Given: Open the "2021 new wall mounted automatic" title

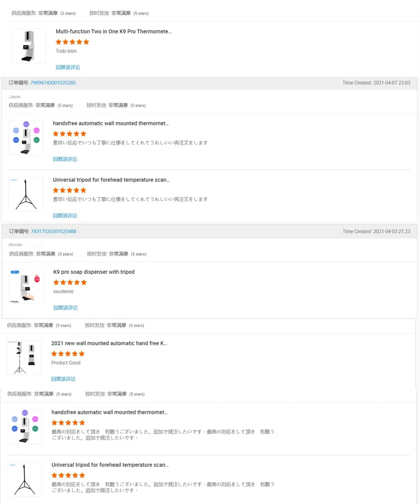Looking at the screenshot, I should click(x=109, y=343).
